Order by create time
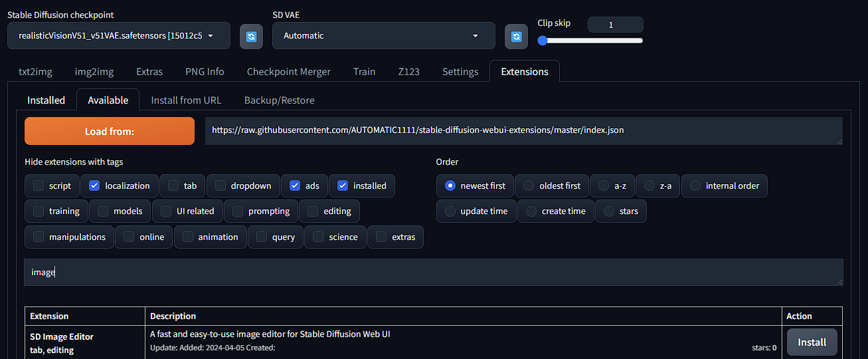The image size is (868, 359). click(531, 211)
